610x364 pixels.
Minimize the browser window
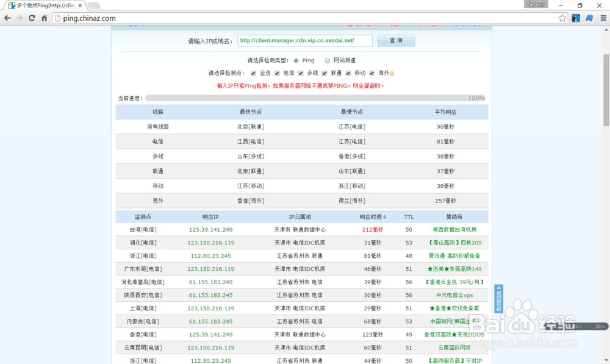[561, 5]
